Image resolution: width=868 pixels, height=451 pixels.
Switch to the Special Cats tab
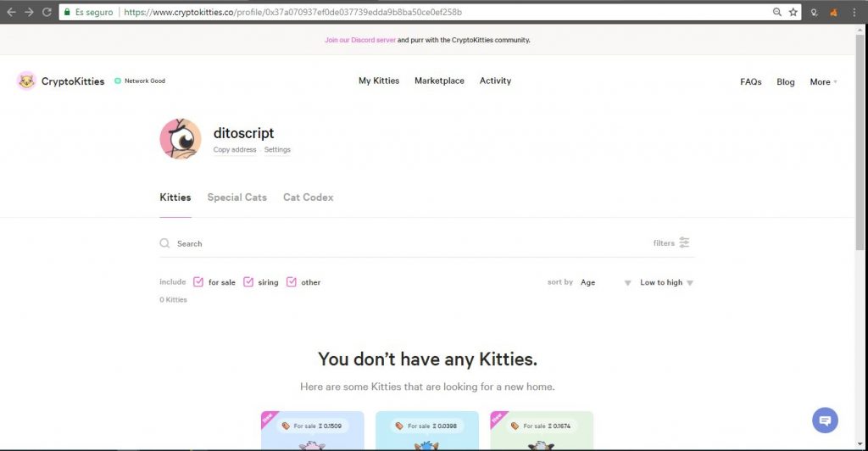(237, 198)
